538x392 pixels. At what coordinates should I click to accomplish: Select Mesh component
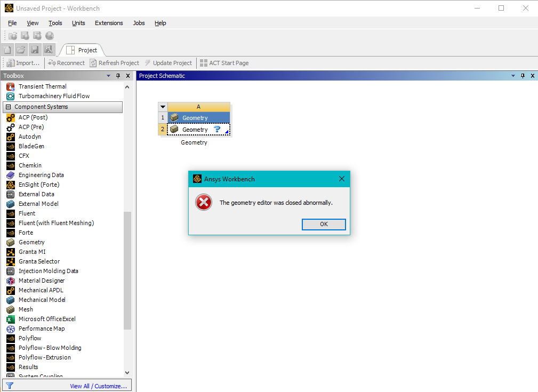coord(26,310)
